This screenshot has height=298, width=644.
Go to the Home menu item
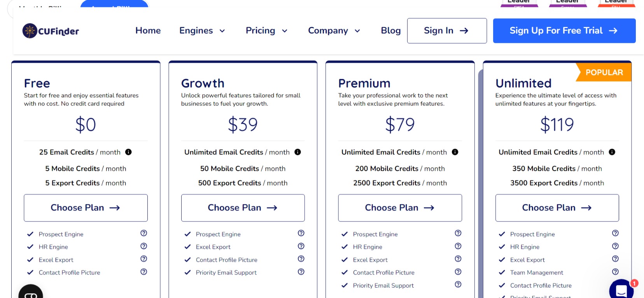coord(148,30)
